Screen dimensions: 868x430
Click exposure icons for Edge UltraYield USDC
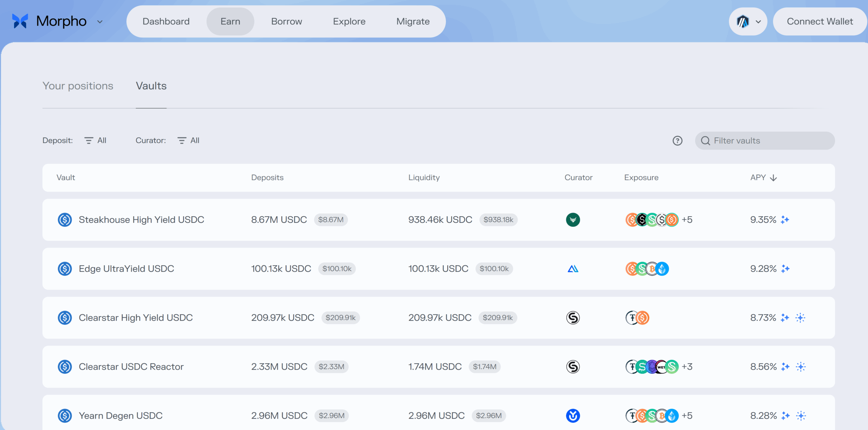647,269
